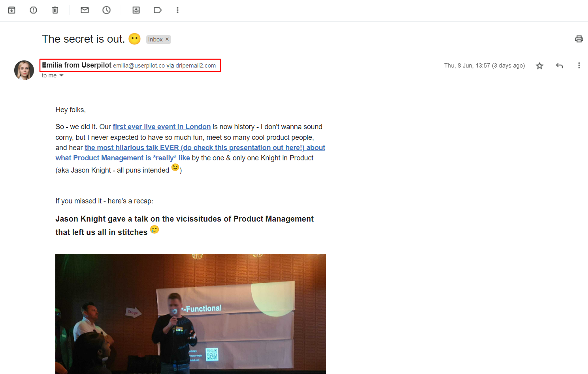
Task: Click the Jason Knight talk photo
Action: [190, 314]
